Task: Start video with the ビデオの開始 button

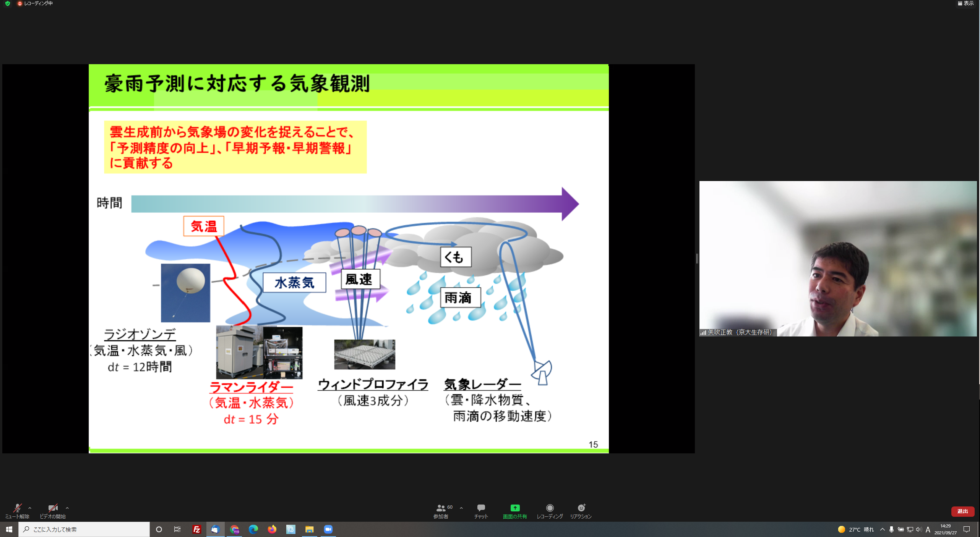Action: [53, 511]
